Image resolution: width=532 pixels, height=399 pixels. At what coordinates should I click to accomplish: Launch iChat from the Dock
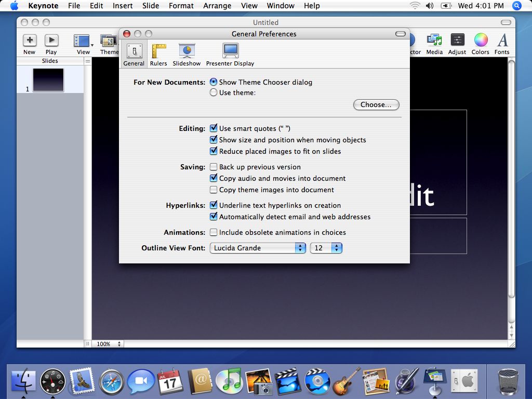pyautogui.click(x=141, y=381)
